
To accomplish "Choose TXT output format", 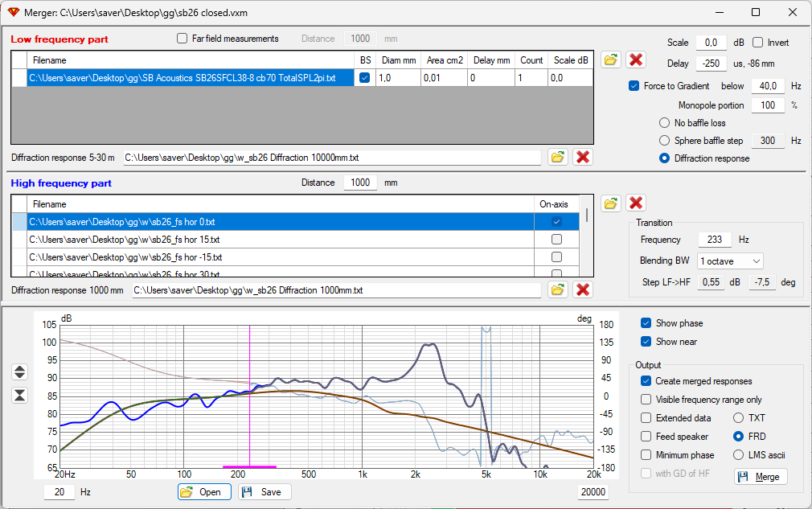I will point(739,418).
